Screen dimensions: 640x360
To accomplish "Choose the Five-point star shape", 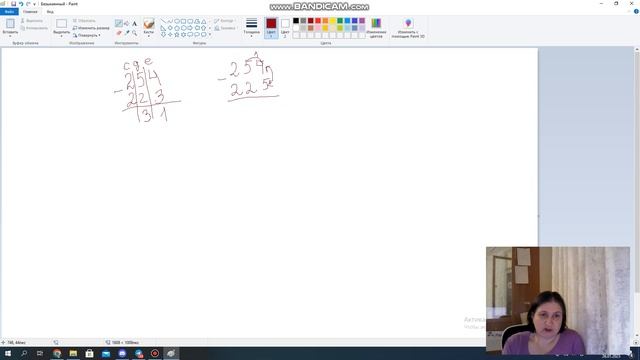I will (177, 35).
